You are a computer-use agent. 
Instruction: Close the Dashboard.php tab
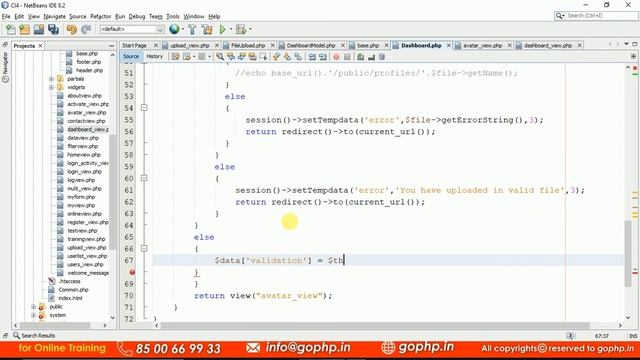pyautogui.click(x=449, y=45)
